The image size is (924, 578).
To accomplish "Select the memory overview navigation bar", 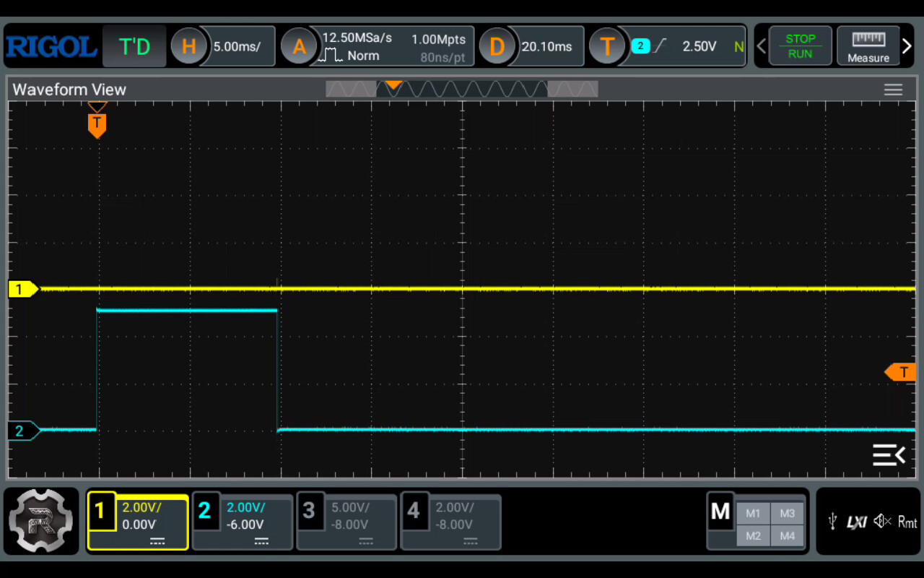I will click(x=462, y=89).
